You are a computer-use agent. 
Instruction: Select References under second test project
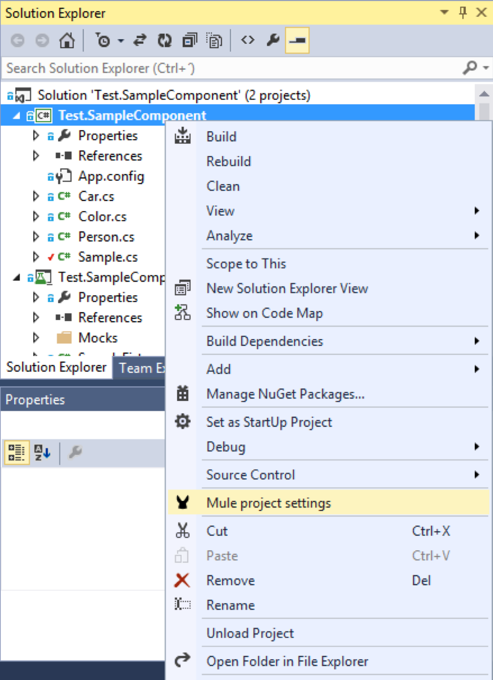pyautogui.click(x=110, y=317)
